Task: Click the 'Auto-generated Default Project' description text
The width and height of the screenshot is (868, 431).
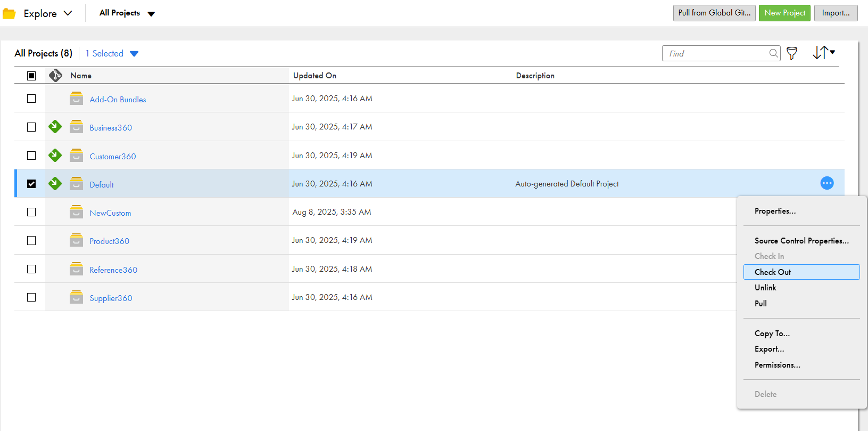Action: click(567, 184)
